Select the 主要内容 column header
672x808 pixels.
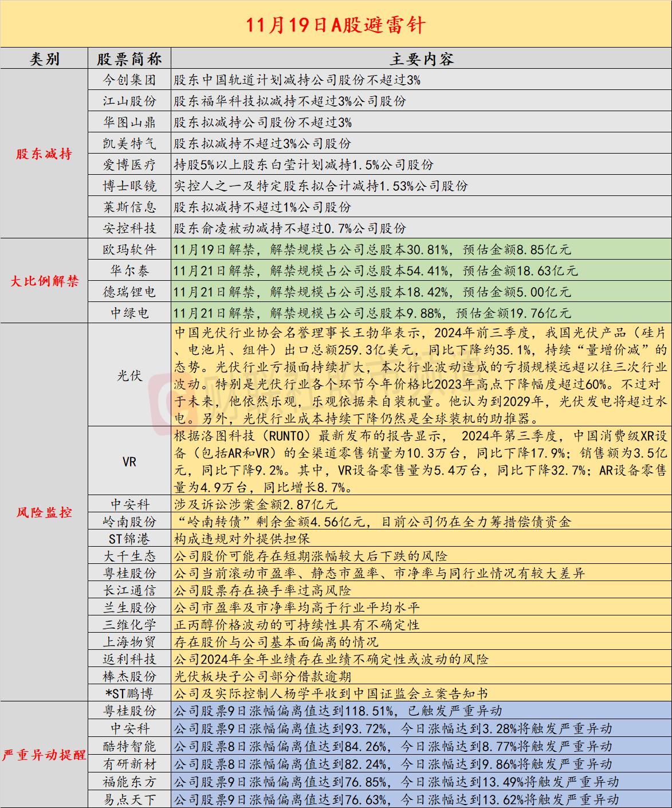[421, 59]
